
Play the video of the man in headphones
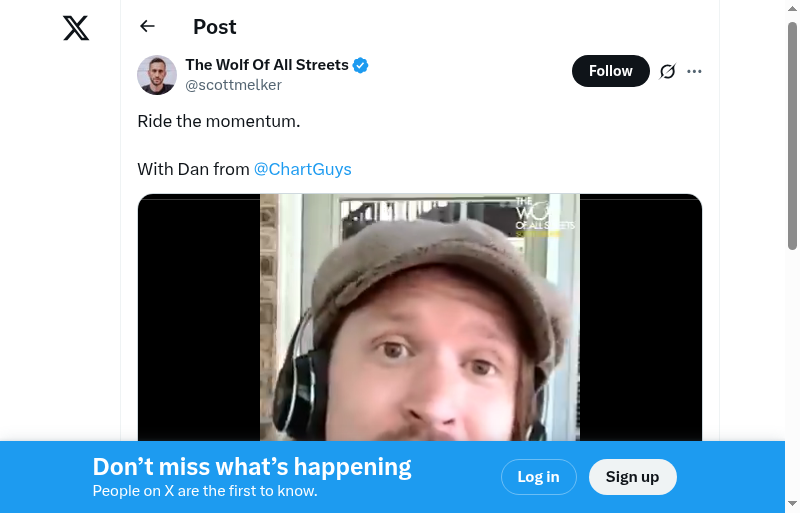[x=420, y=317]
